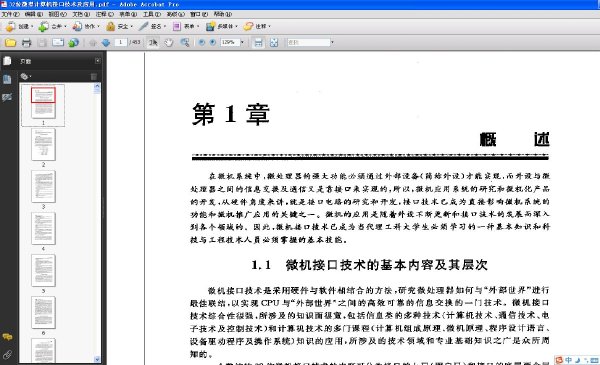Open the 高级 (Advanced) menu
Screen dimensions: 600x365
(175, 14)
